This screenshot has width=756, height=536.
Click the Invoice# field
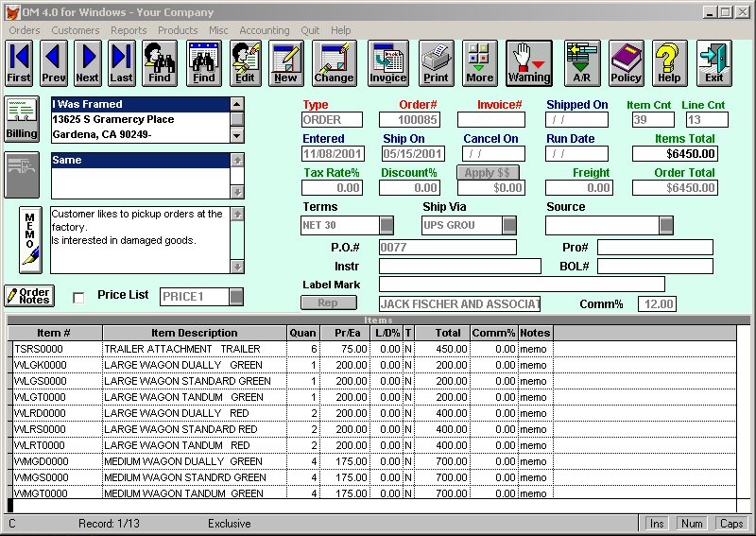click(x=490, y=120)
